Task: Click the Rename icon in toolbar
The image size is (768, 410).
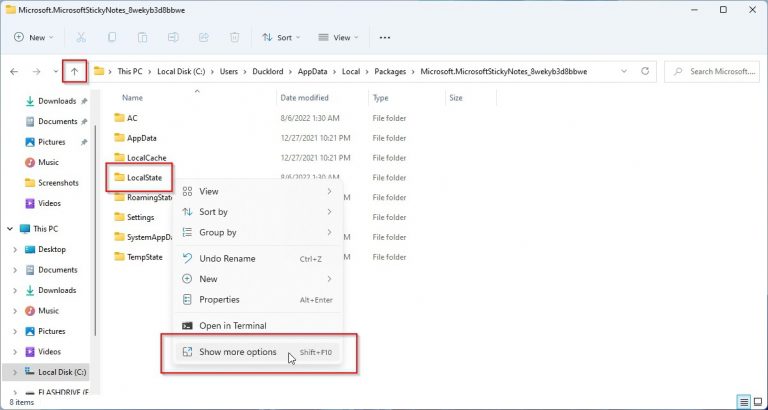Action: click(173, 37)
